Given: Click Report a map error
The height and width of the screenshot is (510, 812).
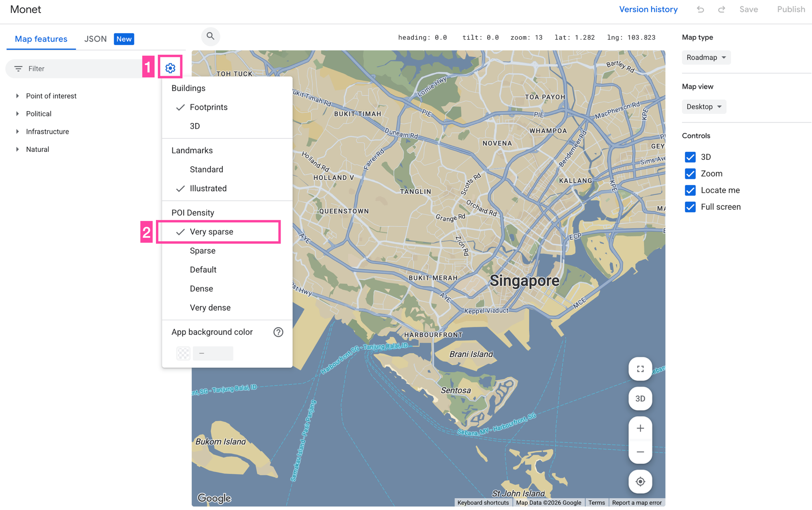Looking at the screenshot, I should [x=637, y=502].
